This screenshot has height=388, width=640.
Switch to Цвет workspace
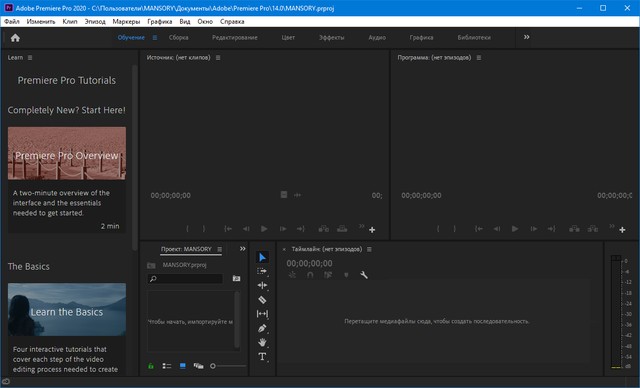(x=288, y=38)
